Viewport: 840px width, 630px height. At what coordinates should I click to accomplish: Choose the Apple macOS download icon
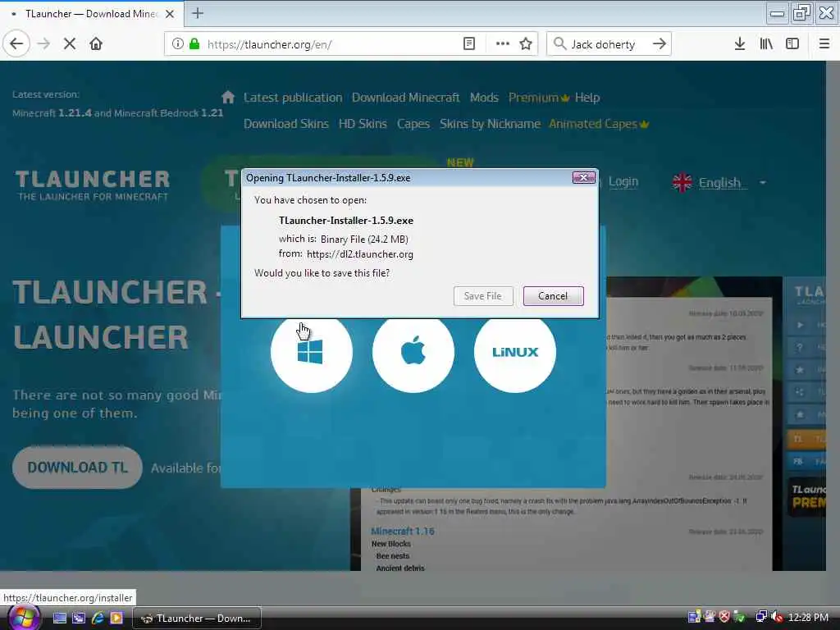coord(413,352)
